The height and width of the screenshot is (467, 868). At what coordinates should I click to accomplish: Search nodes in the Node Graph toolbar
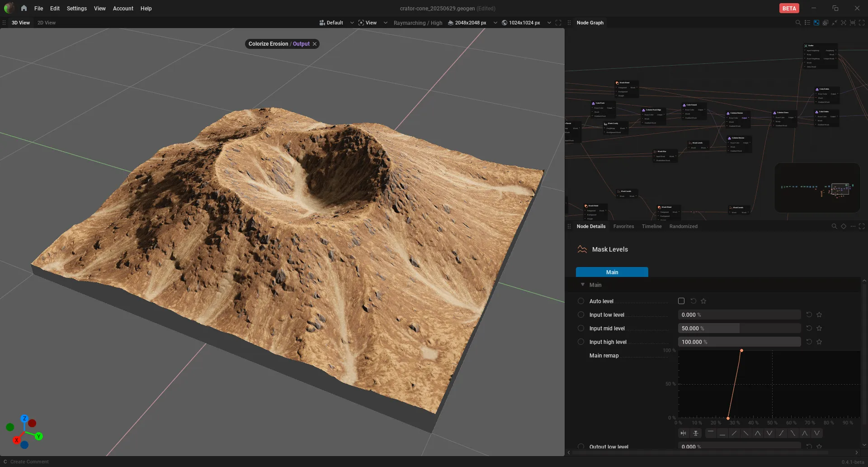point(798,23)
